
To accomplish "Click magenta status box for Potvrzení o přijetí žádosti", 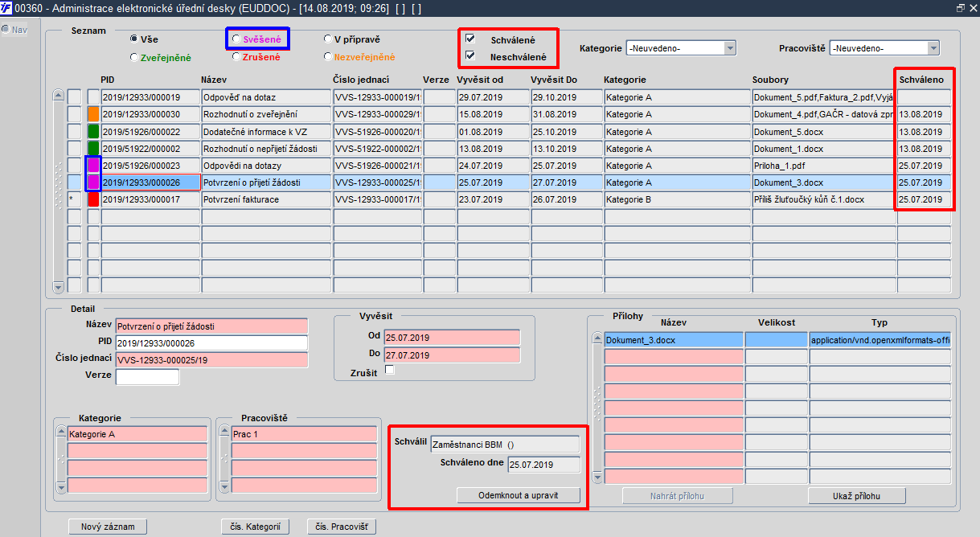I will [93, 182].
